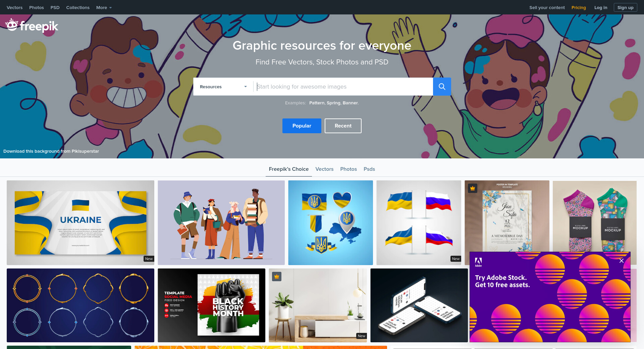The image size is (644, 349).
Task: Click the magnifier search button
Action: (442, 87)
